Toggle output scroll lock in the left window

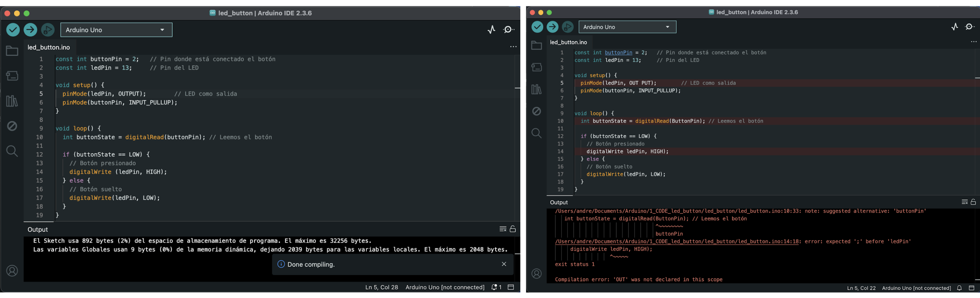[x=513, y=229]
